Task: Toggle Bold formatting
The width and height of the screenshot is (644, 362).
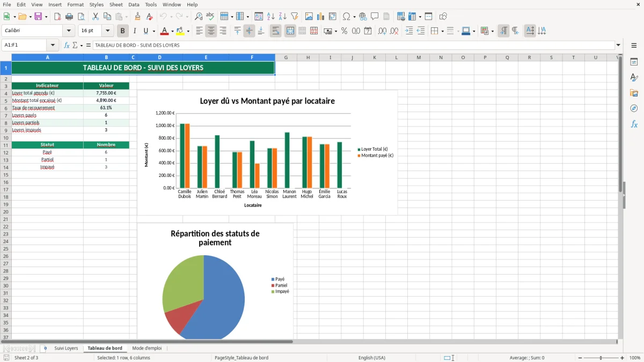Action: tap(122, 31)
